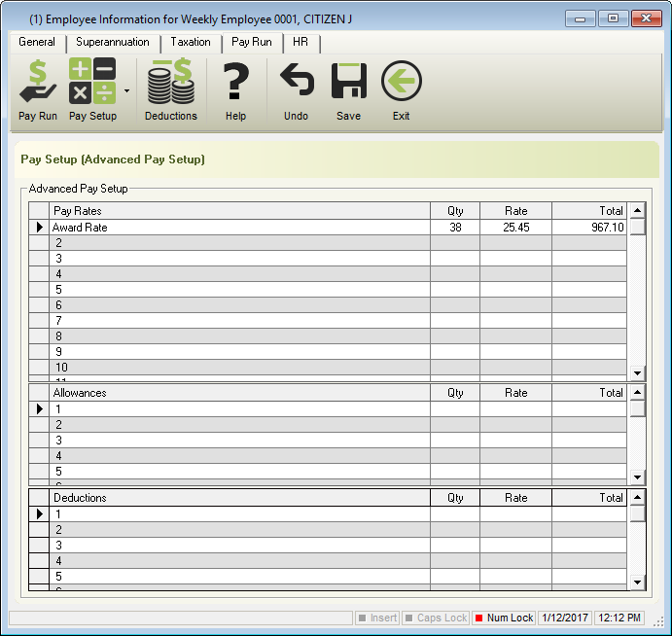Screen dimensions: 672x636
Task: Select Pay Rates row 2
Action: pyautogui.click(x=328, y=243)
